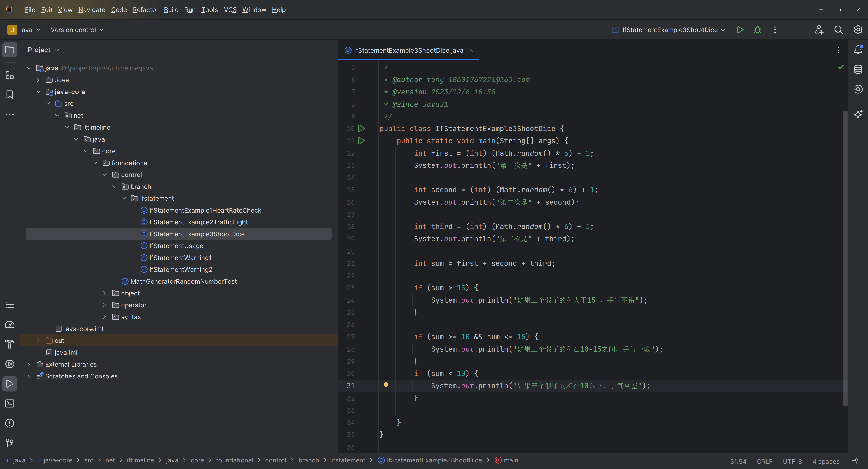
Task: Open the AI Assistant sparkle icon
Action: 858,114
